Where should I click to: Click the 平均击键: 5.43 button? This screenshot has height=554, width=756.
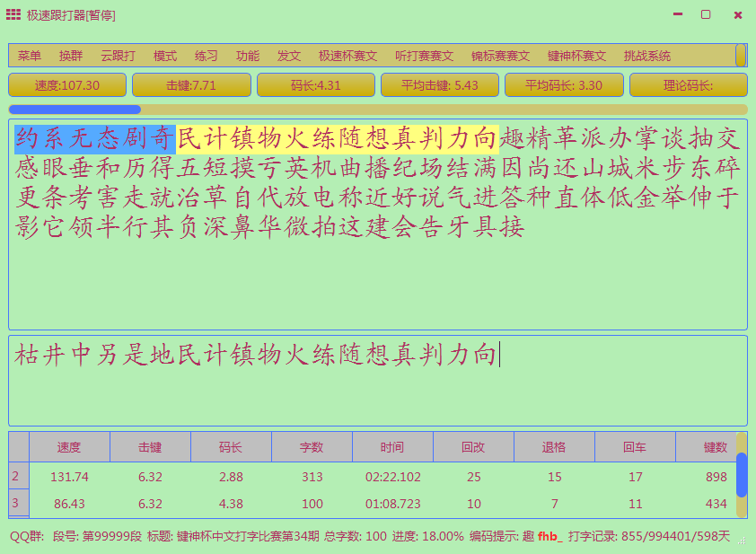pos(439,85)
